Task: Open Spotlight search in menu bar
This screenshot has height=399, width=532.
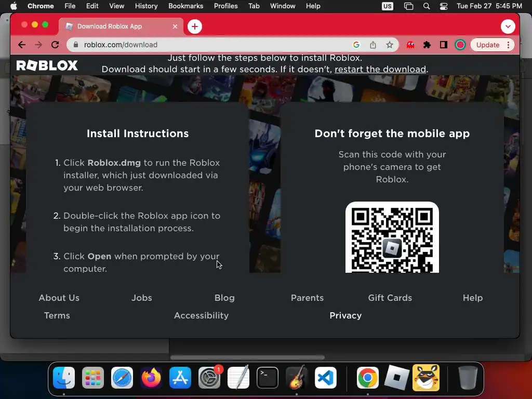Action: tap(427, 6)
